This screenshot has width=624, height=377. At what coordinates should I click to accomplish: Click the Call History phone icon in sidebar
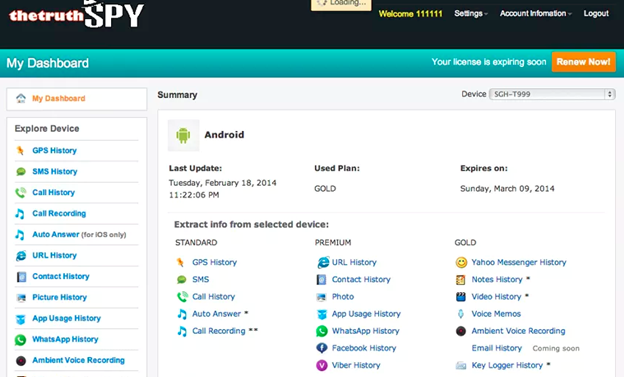coord(21,193)
